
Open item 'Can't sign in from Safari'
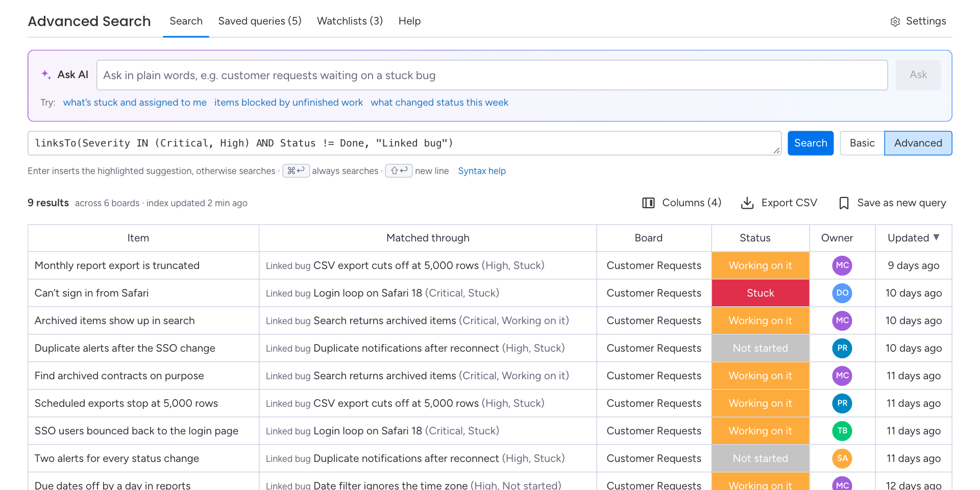(x=91, y=293)
